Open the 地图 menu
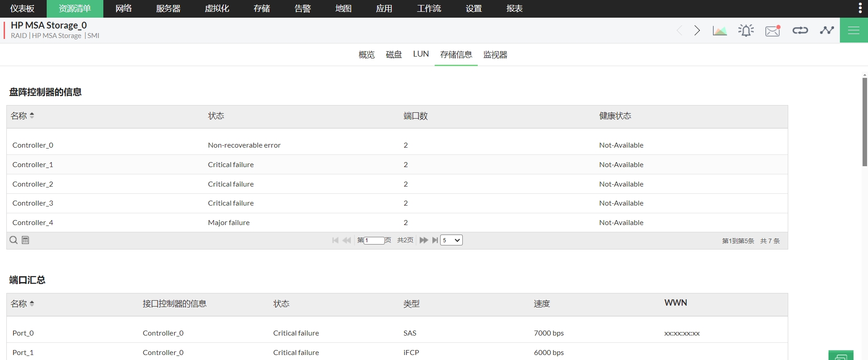868x360 pixels. (x=344, y=9)
